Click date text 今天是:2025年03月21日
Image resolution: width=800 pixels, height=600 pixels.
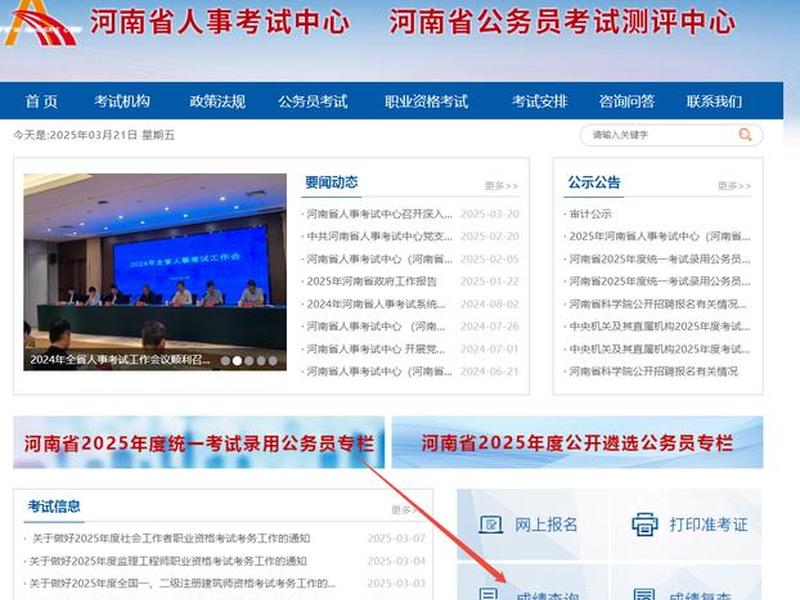[94, 135]
